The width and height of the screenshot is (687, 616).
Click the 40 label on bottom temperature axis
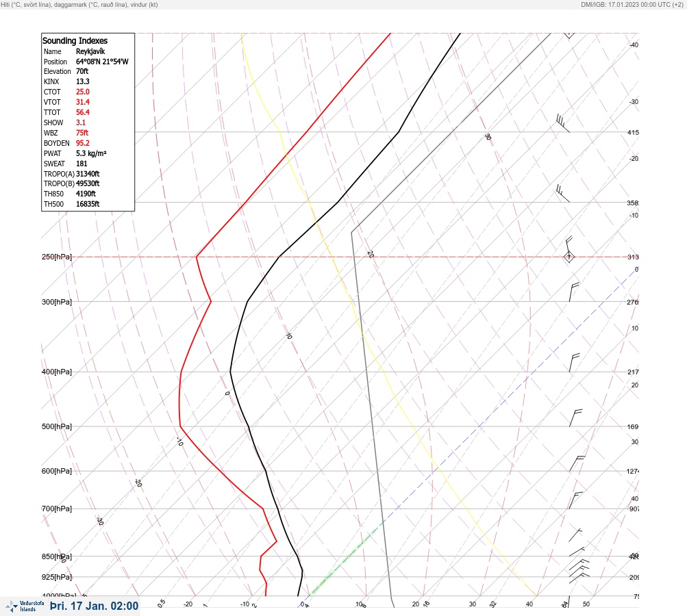click(x=529, y=604)
